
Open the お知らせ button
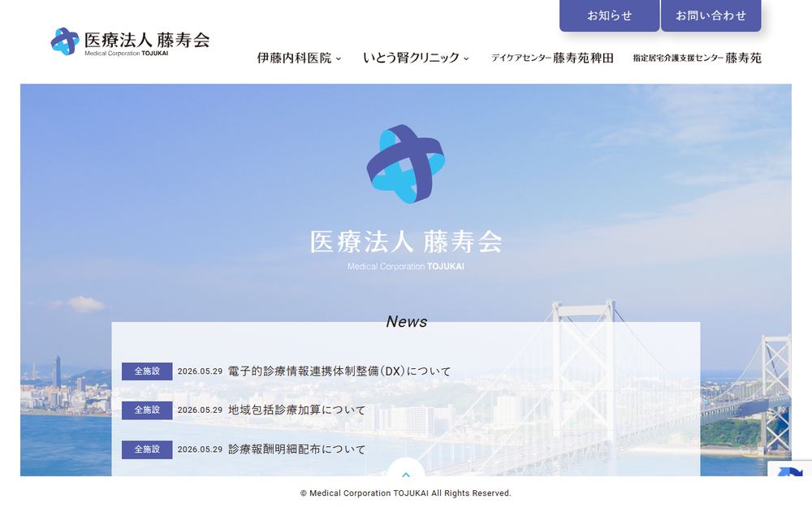[x=610, y=15]
